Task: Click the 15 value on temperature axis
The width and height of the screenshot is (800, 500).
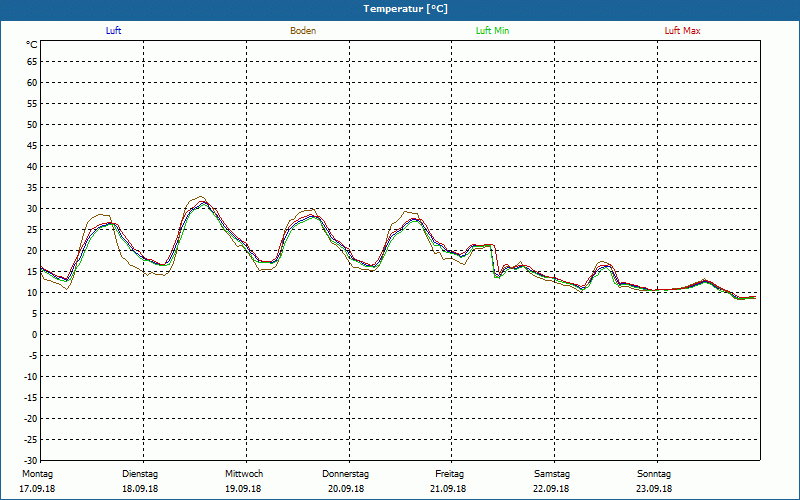Action: [x=32, y=272]
